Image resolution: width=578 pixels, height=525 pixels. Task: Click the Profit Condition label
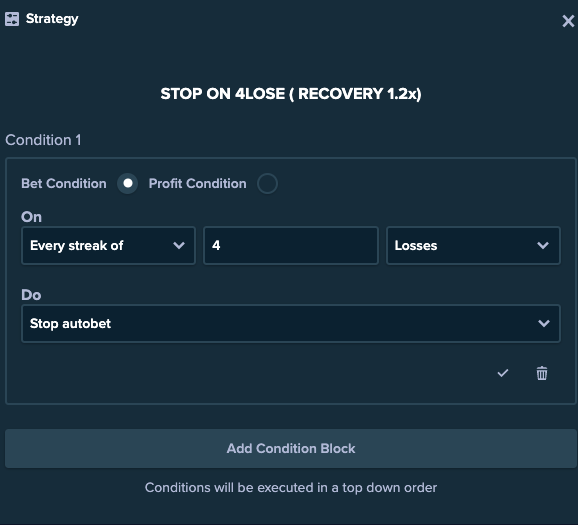point(197,183)
